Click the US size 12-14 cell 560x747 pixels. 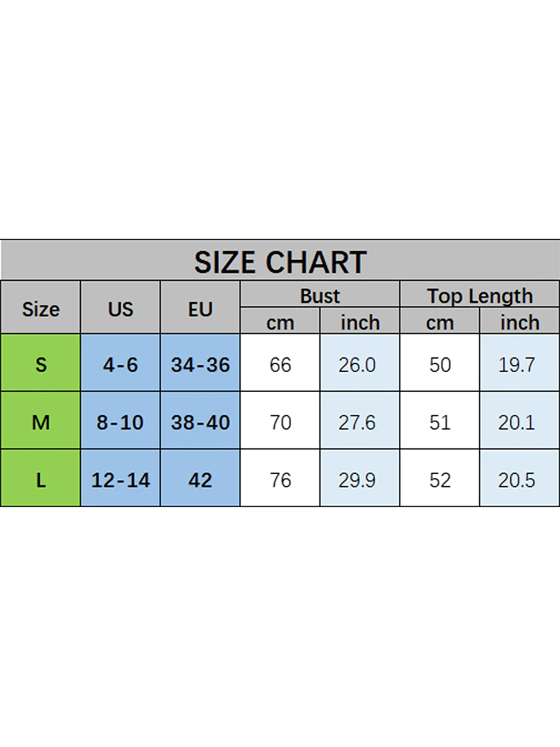click(x=120, y=478)
